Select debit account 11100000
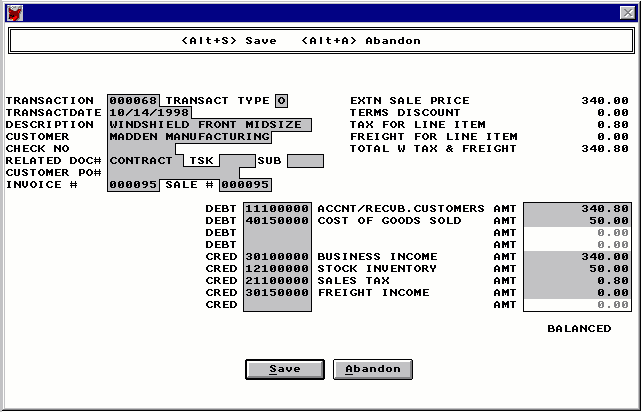Screen dimensions: 642x412 pos(277,208)
